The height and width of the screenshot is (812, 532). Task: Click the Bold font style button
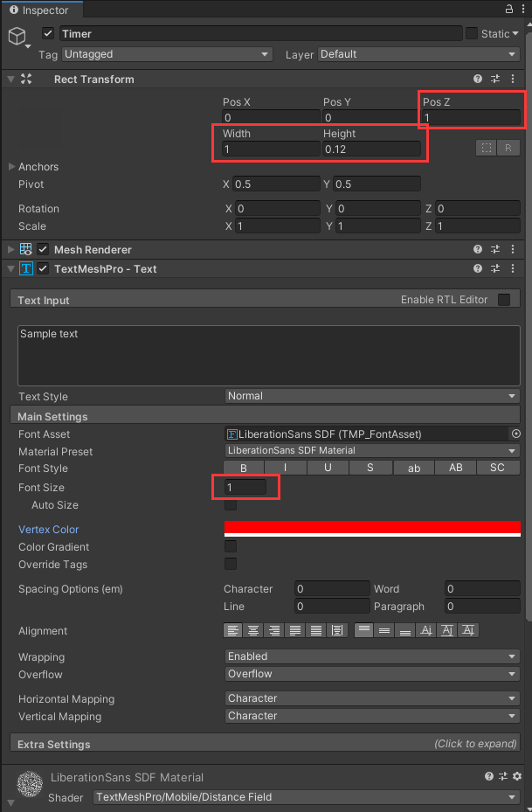tap(244, 468)
